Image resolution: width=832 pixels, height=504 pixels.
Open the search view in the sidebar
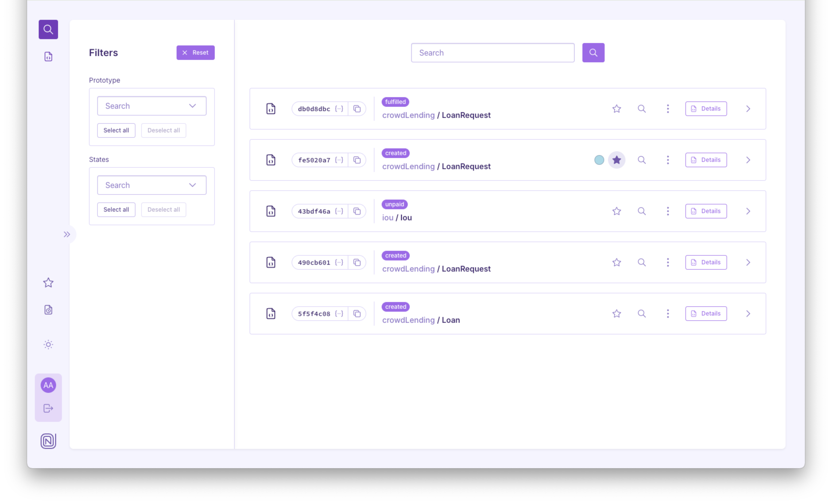click(x=48, y=29)
